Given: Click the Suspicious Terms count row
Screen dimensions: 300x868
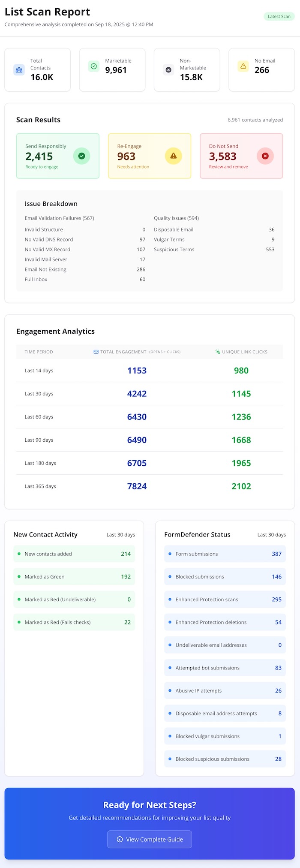Looking at the screenshot, I should [x=214, y=250].
